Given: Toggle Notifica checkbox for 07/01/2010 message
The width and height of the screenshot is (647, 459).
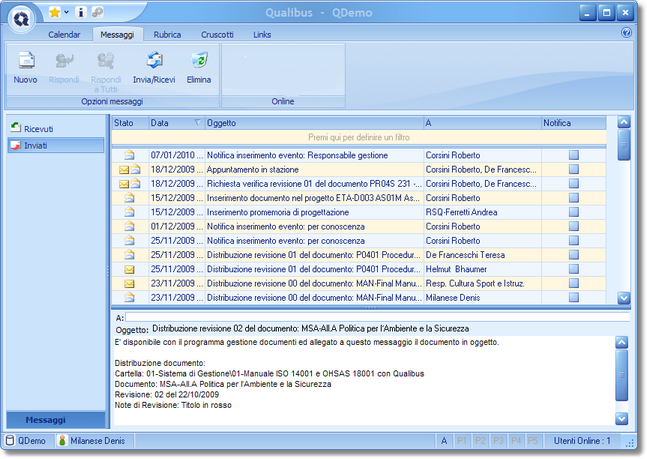Looking at the screenshot, I should click(x=574, y=155).
